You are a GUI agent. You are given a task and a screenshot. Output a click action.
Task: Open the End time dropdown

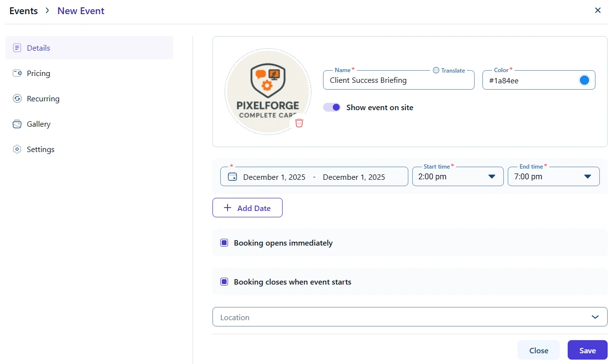pos(587,176)
